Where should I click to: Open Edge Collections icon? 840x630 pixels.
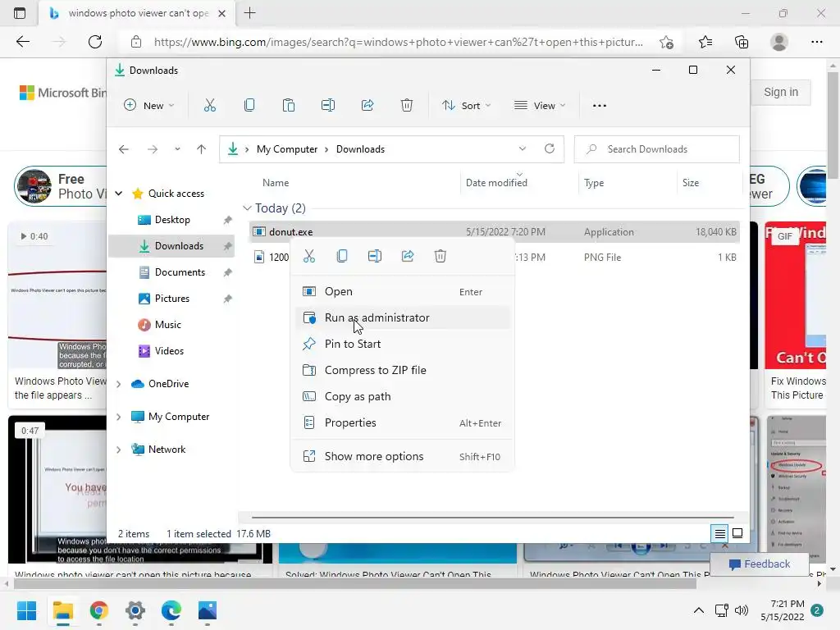(x=742, y=43)
